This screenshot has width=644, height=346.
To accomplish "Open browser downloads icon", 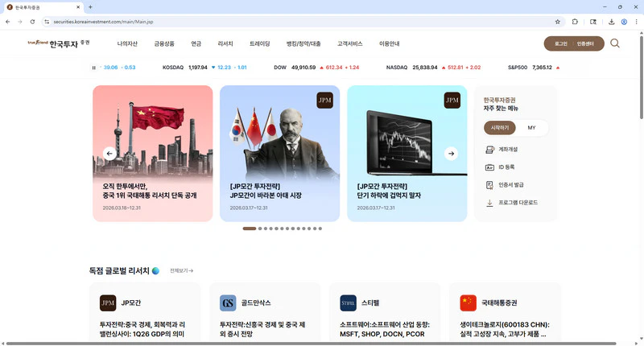I will 611,22.
